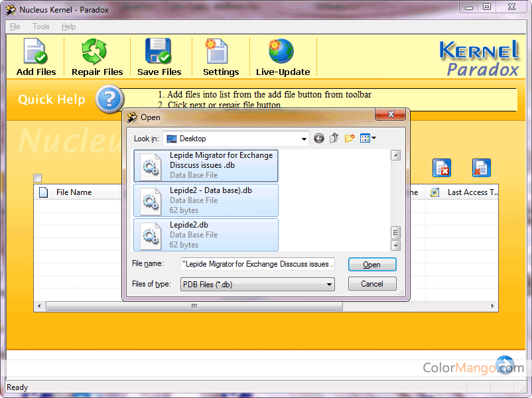Create new folder in Open dialog
This screenshot has height=398, width=532.
350,139
